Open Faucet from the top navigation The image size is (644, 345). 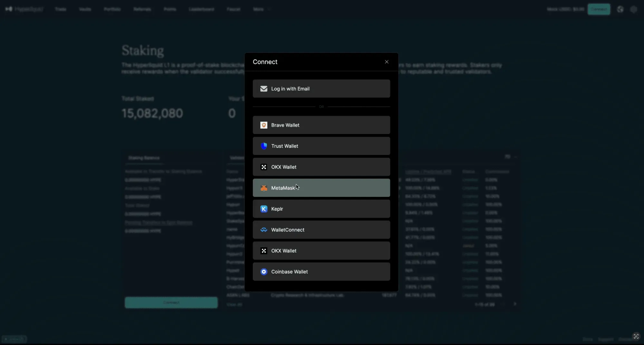234,9
